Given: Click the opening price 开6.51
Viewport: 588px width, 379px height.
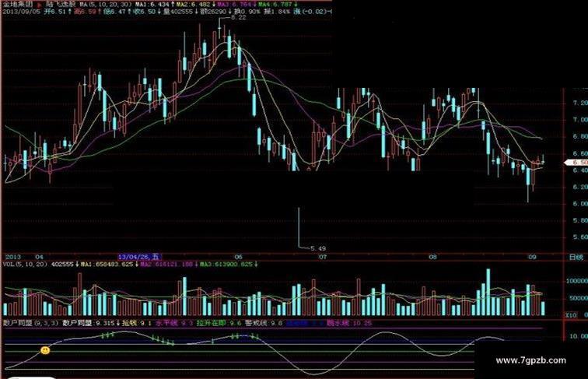Looking at the screenshot, I should pos(56,12).
